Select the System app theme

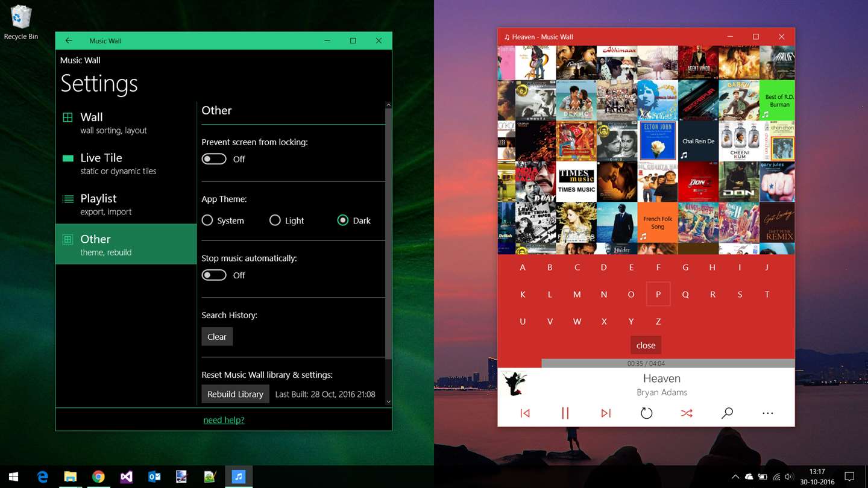coord(223,221)
